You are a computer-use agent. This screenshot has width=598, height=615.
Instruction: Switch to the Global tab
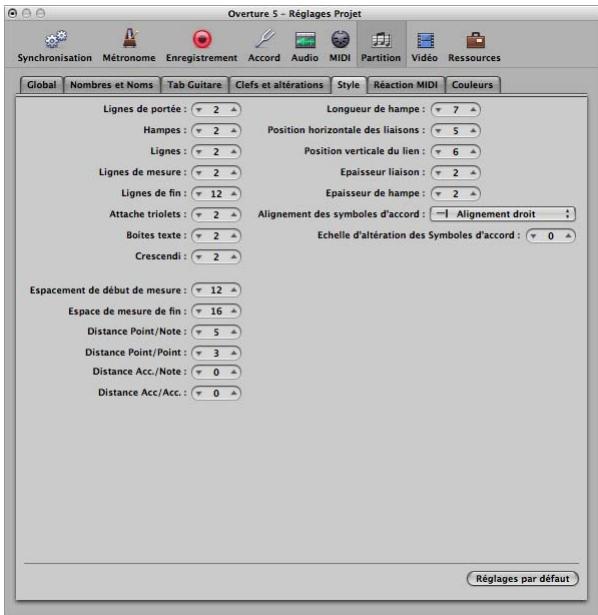pos(42,85)
